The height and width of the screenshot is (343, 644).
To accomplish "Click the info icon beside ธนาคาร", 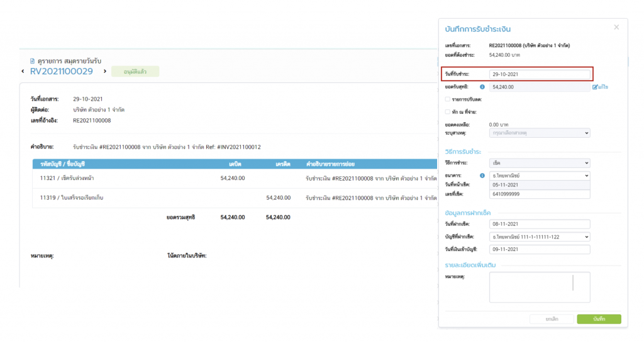I will point(482,176).
